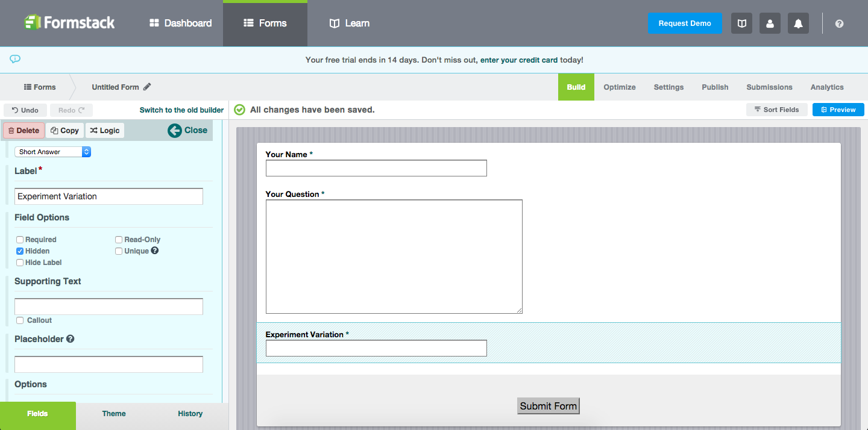Open the notifications bell icon
The width and height of the screenshot is (868, 430).
coord(798,23)
